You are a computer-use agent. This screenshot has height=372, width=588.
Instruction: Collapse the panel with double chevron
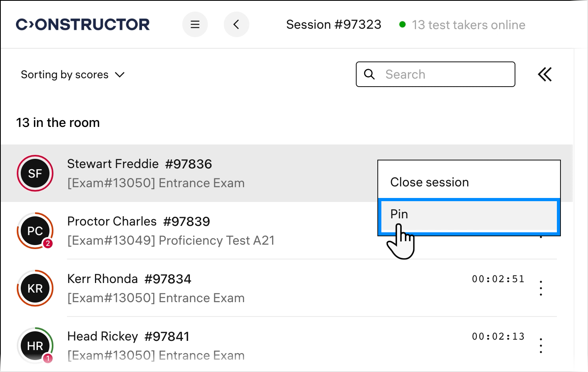click(545, 75)
